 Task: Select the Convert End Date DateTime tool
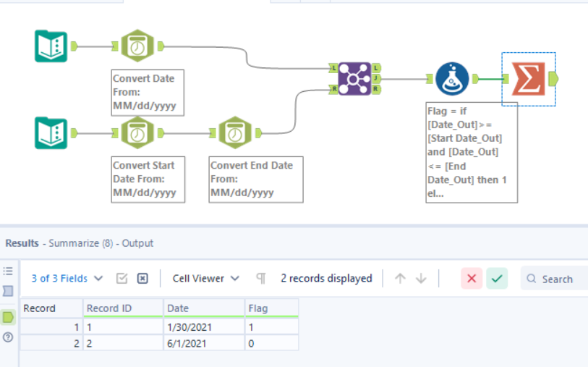234,133
